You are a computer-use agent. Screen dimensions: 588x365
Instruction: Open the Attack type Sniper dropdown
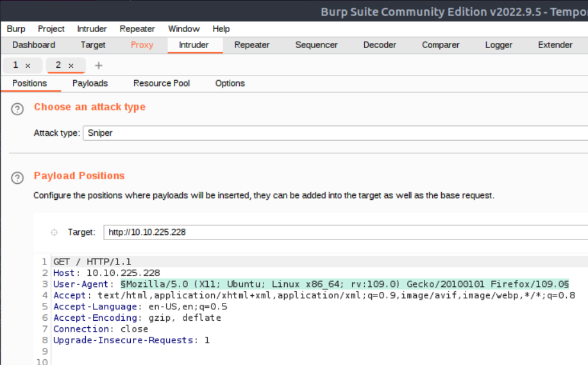(x=335, y=133)
